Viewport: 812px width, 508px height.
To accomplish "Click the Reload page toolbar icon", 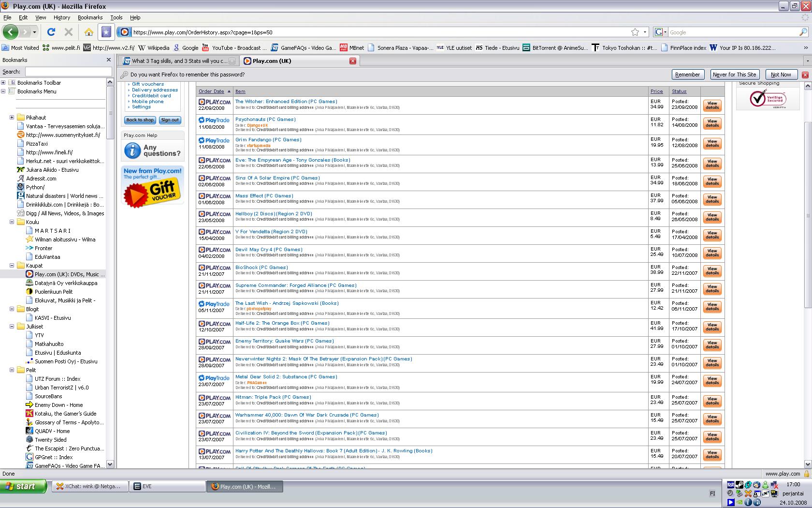I will click(x=51, y=32).
